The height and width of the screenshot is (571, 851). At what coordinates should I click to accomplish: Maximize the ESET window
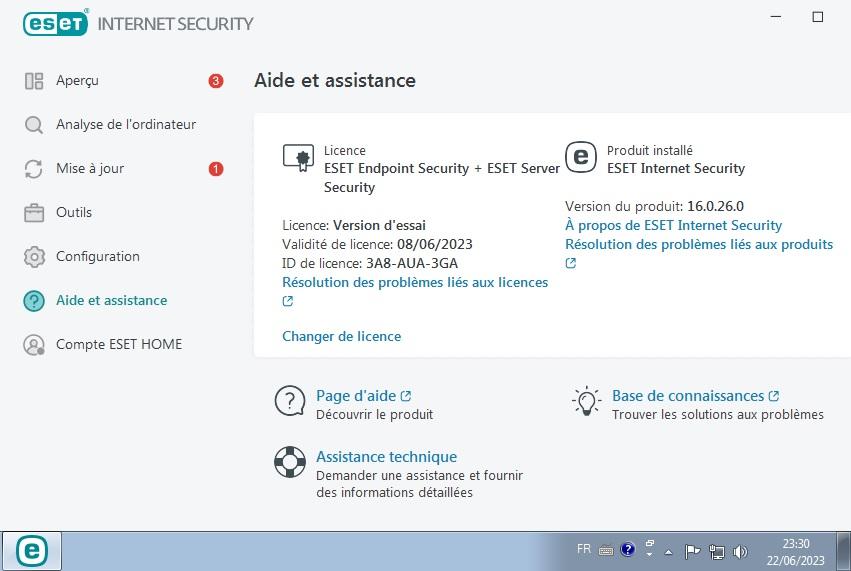click(x=817, y=17)
